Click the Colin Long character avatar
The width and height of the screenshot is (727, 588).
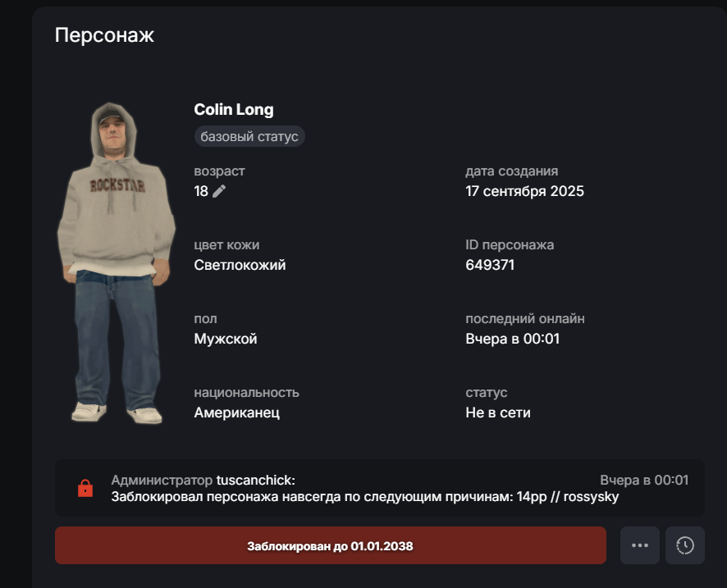[116, 262]
